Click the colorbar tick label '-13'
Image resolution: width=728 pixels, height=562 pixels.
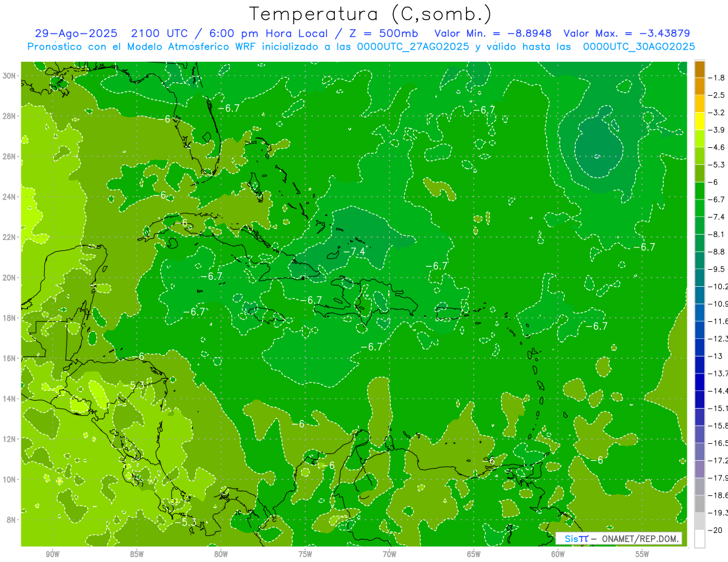click(715, 356)
